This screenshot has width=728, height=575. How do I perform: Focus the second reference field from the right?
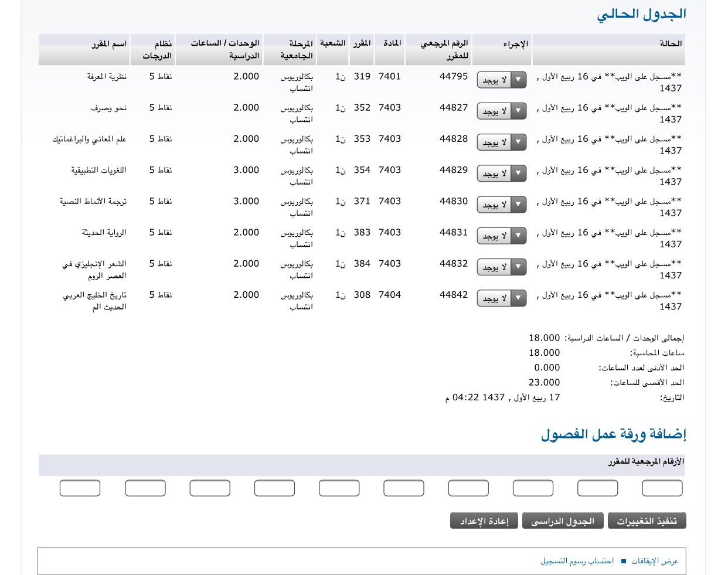click(597, 488)
